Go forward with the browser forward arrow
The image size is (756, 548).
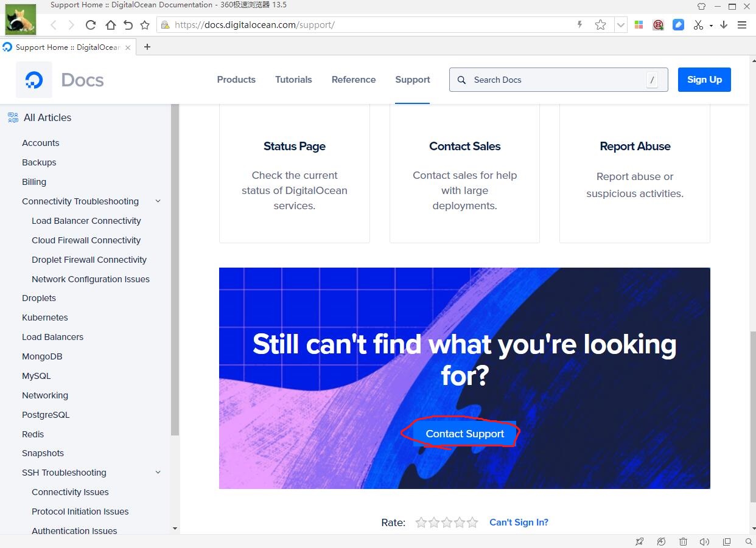[71, 25]
